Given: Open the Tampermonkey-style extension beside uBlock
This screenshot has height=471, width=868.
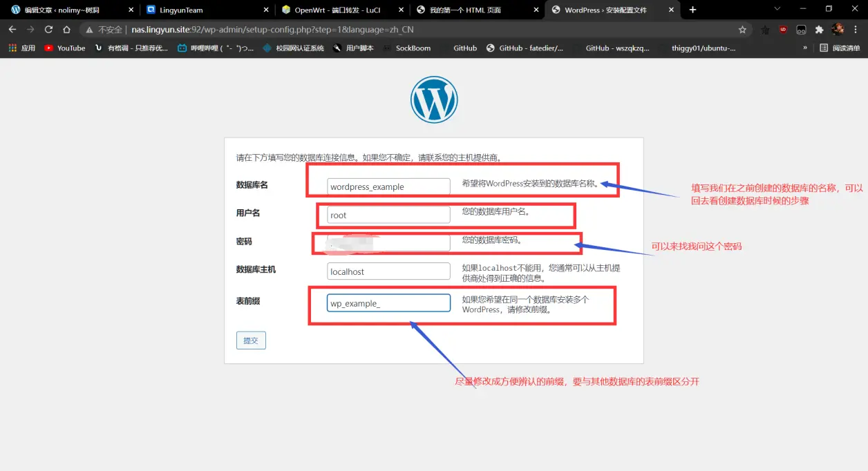Looking at the screenshot, I should (x=801, y=30).
